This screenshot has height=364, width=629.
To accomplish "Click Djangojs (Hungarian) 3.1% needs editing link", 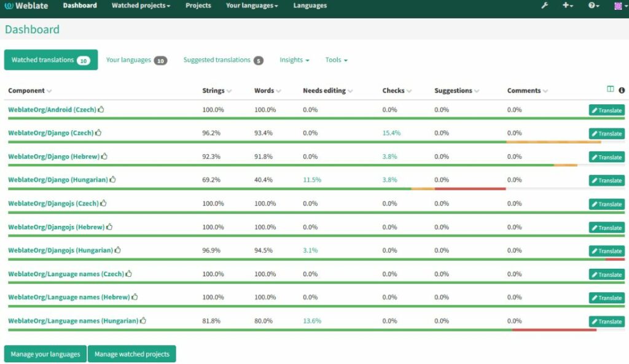I will [x=310, y=250].
